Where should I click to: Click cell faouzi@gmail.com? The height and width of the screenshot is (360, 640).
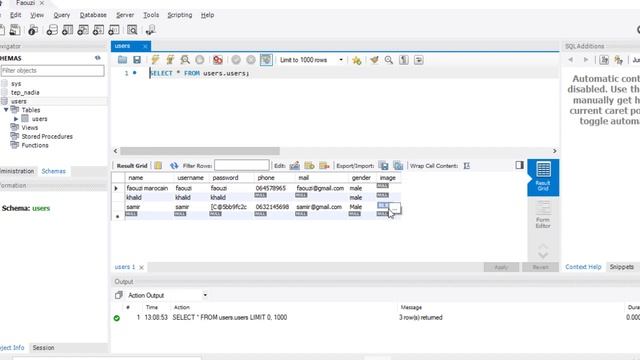[x=320, y=188]
